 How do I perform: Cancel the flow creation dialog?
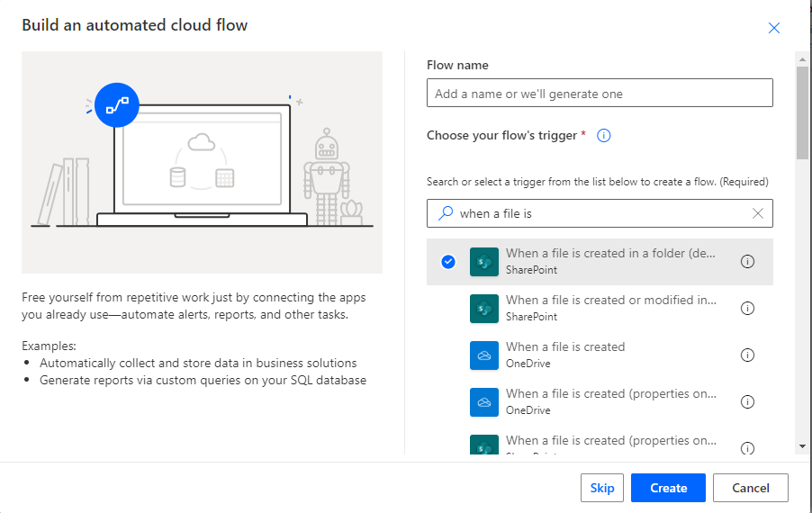pos(750,488)
